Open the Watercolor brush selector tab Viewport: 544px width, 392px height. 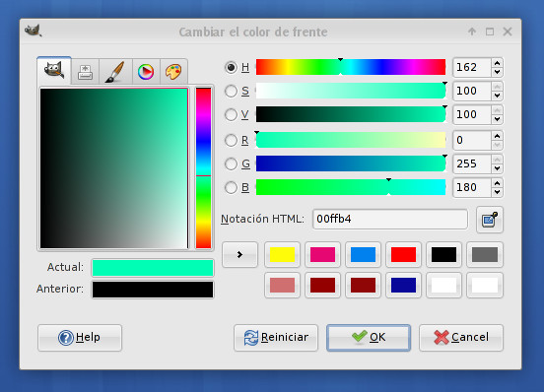115,72
